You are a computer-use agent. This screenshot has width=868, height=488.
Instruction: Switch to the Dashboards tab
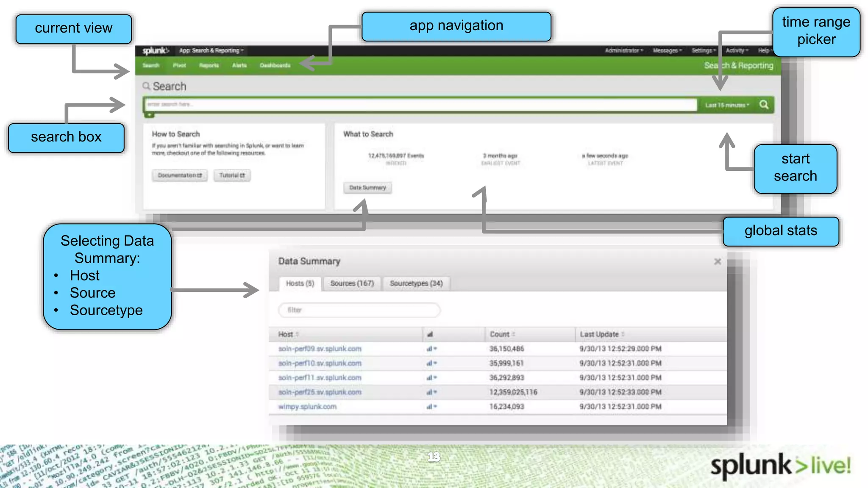(x=275, y=65)
